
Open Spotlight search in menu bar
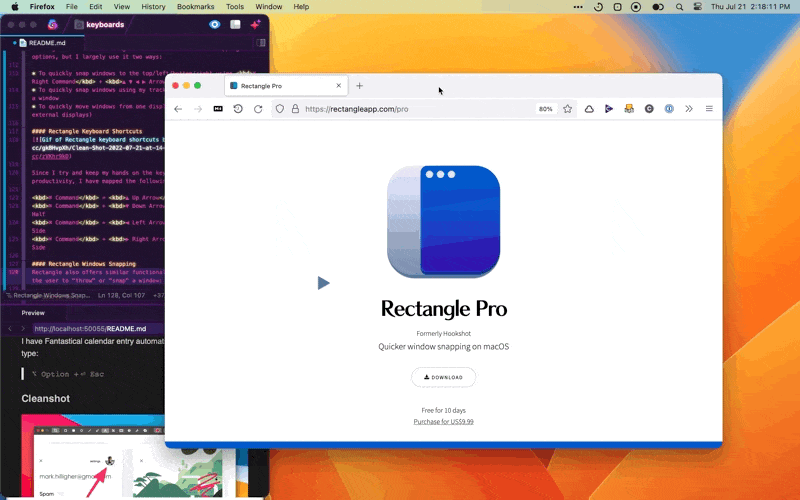click(x=679, y=7)
